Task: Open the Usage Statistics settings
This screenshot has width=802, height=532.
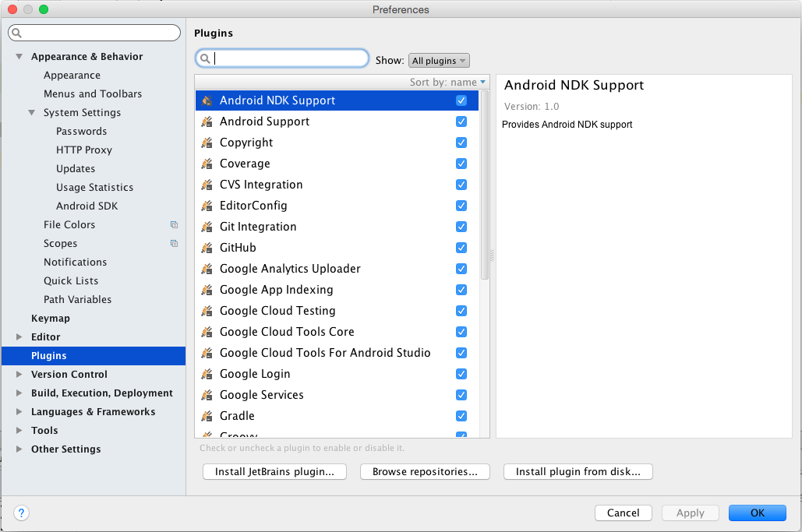Action: click(x=94, y=188)
